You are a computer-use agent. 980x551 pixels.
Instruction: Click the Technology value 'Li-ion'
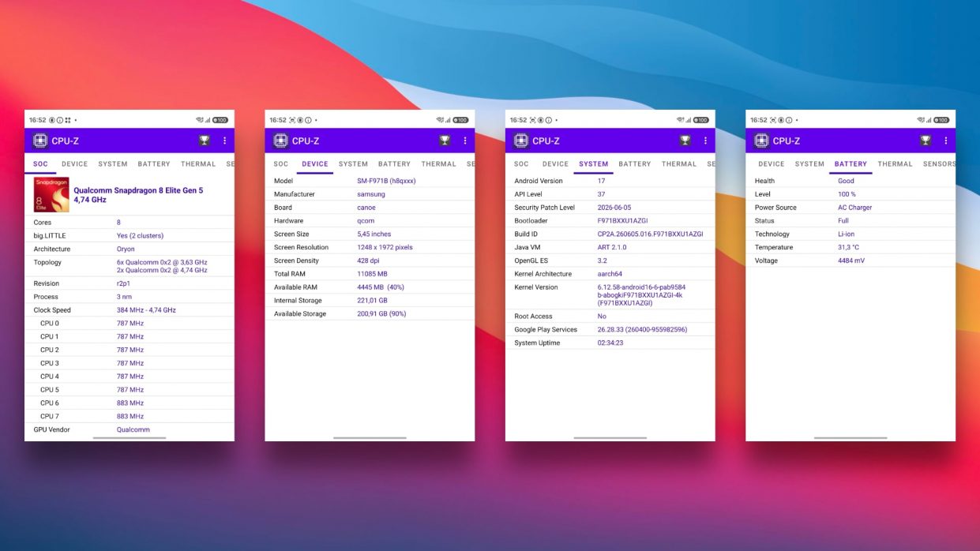coord(846,234)
